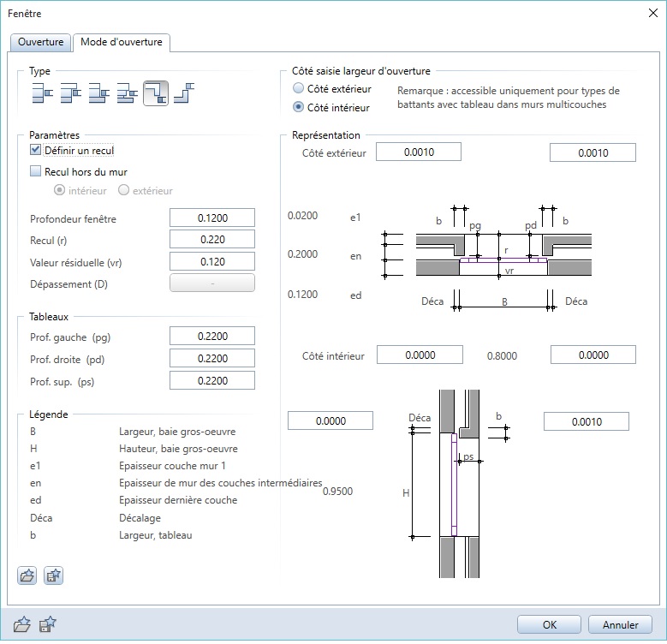Toggle the Définir un recul checkbox
The width and height of the screenshot is (667, 644).
coord(35,150)
